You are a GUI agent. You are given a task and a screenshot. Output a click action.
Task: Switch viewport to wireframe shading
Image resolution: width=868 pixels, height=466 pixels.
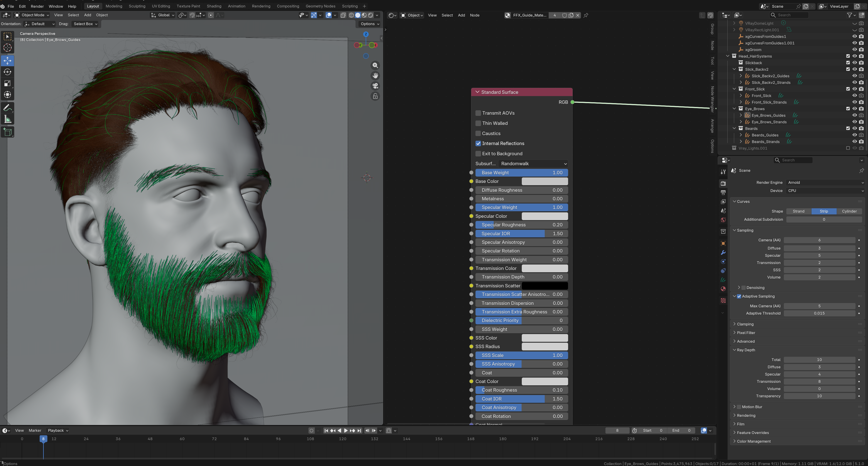tap(351, 15)
